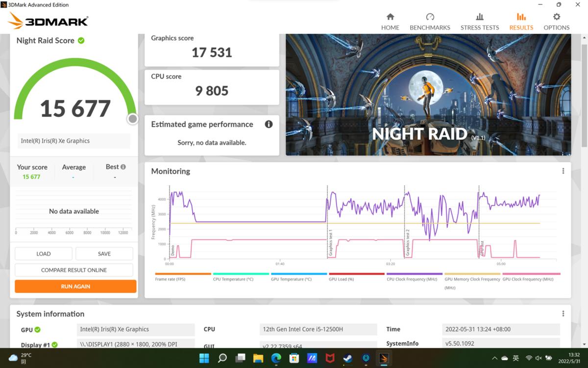The image size is (588, 368).
Task: Click the muted volume tray icon
Action: [x=539, y=358]
